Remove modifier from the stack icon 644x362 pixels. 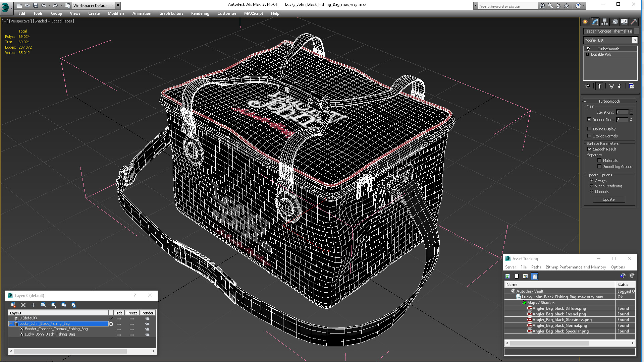(x=620, y=86)
